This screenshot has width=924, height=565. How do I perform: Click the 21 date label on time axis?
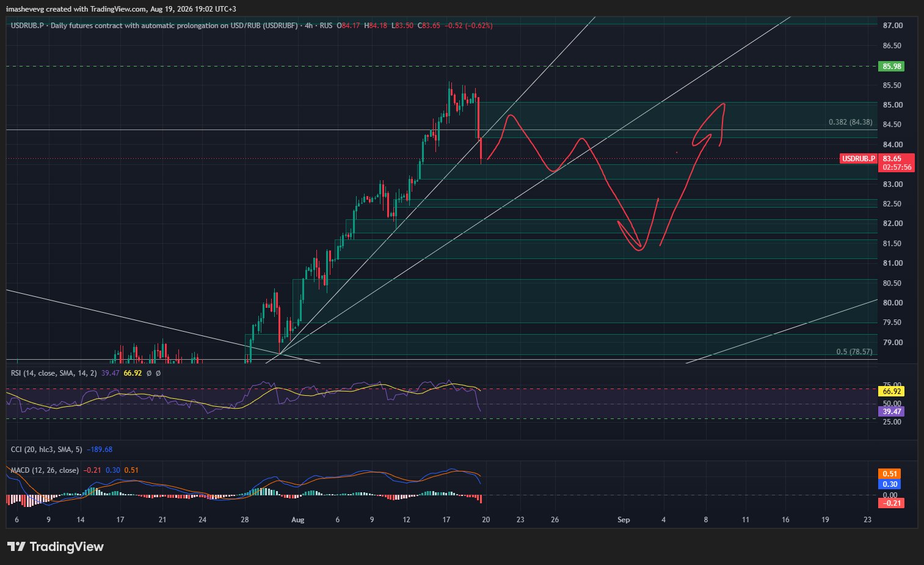coord(162,520)
